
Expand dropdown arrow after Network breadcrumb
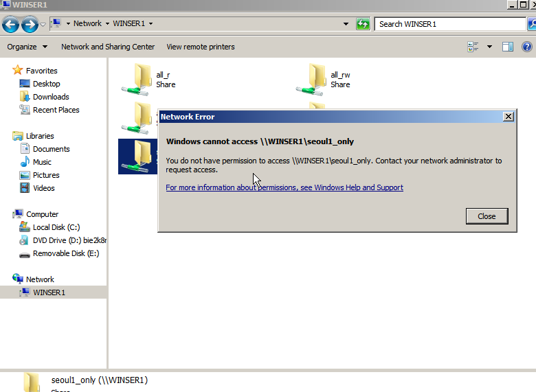pyautogui.click(x=107, y=23)
